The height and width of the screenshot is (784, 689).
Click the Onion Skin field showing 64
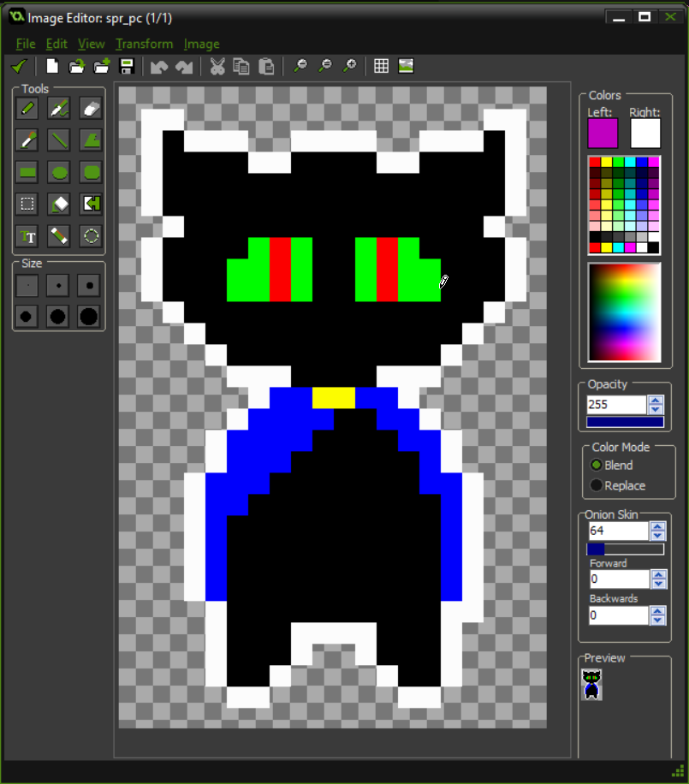pyautogui.click(x=619, y=531)
